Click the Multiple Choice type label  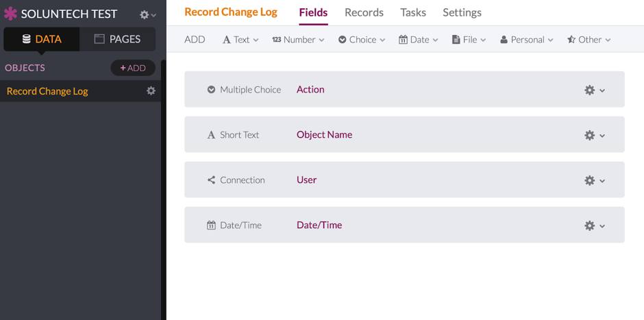(251, 90)
